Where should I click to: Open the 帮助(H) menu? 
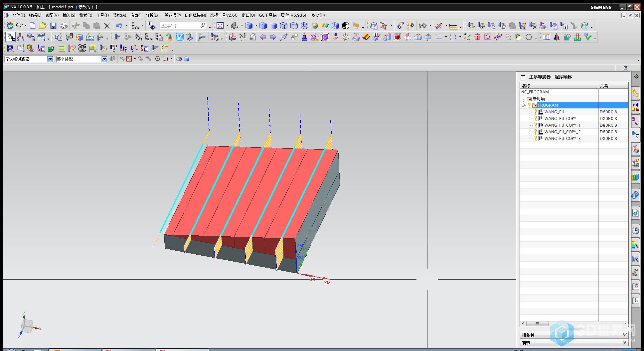(318, 15)
